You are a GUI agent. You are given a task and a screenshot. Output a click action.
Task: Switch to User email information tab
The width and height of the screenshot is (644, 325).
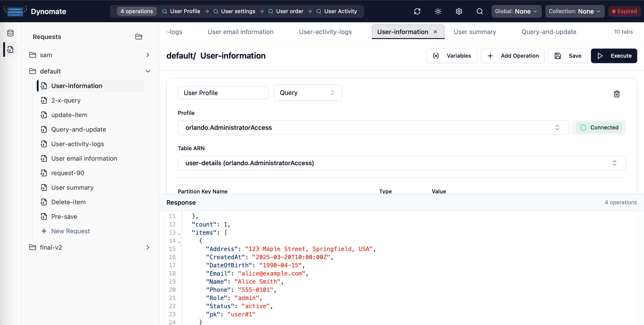pyautogui.click(x=241, y=32)
